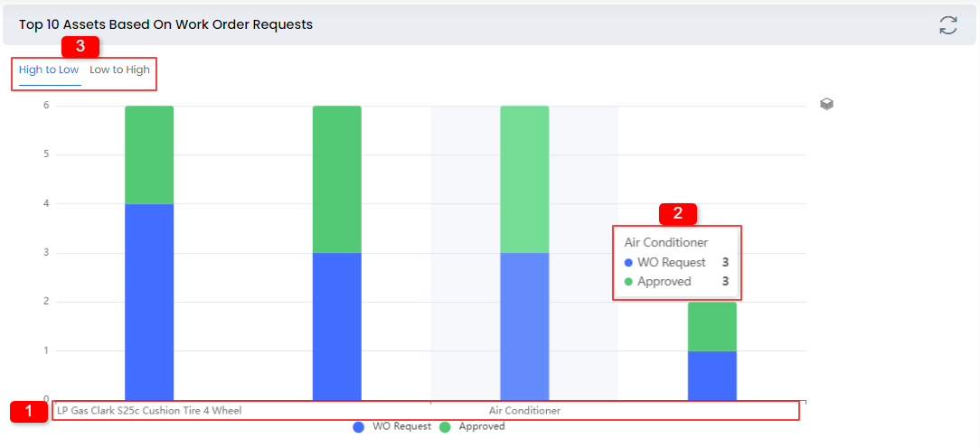Toggle Approved legend series

pyautogui.click(x=473, y=426)
